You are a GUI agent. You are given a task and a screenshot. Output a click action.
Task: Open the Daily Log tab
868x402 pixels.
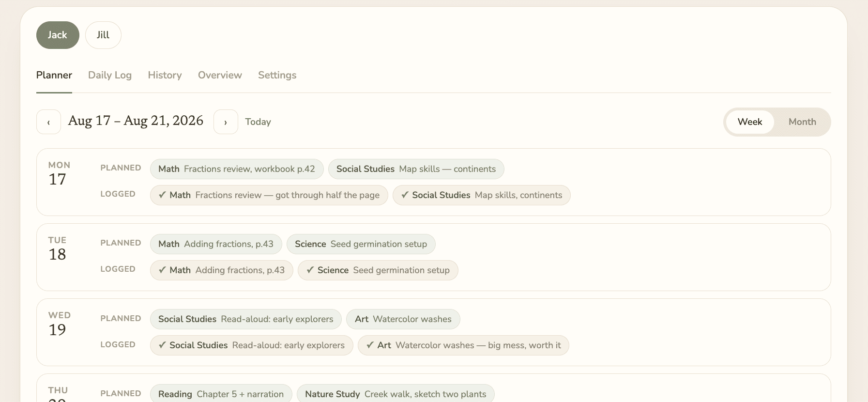click(x=110, y=75)
